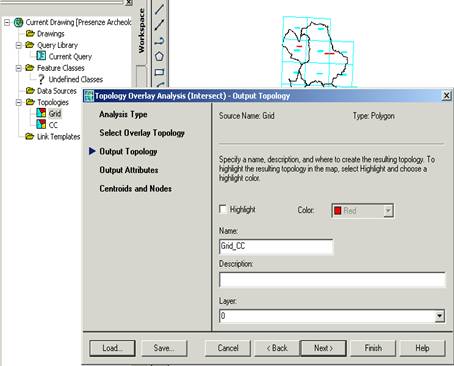
Task: Click the CC topology icon
Action: [x=41, y=124]
